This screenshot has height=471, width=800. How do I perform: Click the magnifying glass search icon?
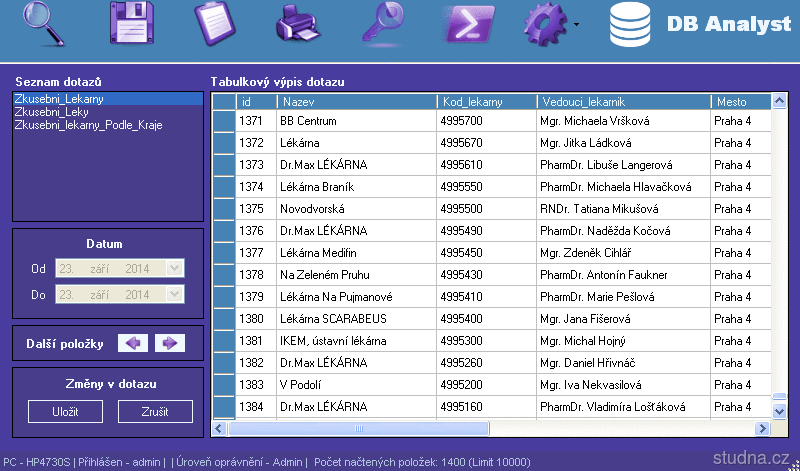tap(44, 24)
